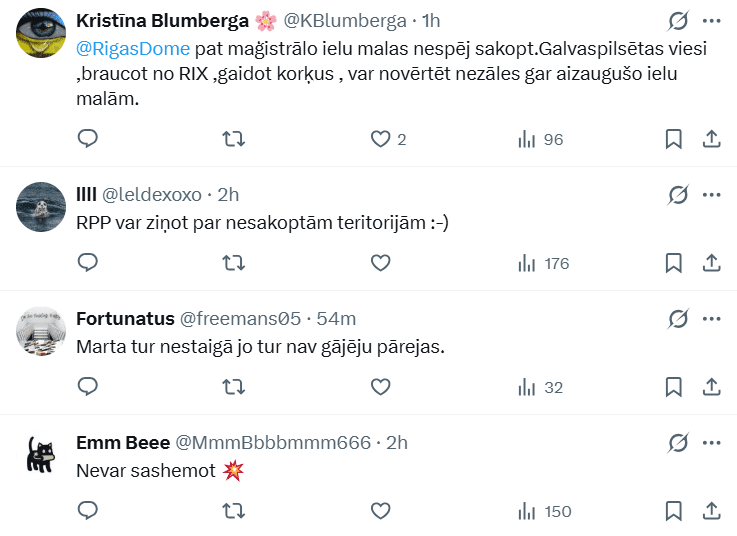Screen dimensions: 737x536
Task: Click the Emm Beee cat avatar
Action: point(42,455)
